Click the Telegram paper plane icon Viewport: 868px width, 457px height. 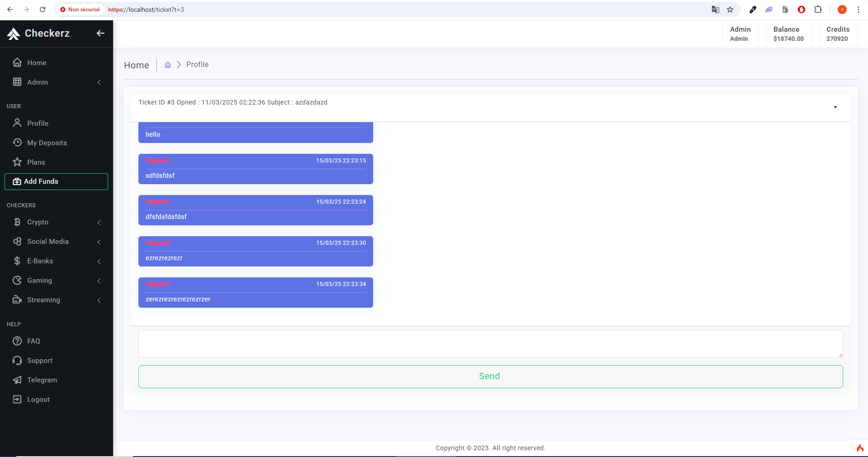tap(17, 380)
